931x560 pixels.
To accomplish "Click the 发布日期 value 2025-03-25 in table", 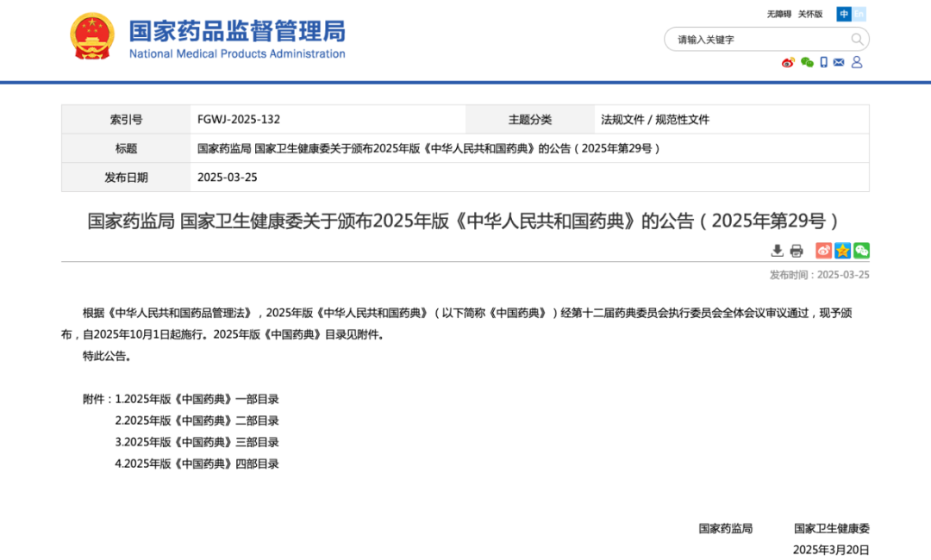I will point(227,177).
